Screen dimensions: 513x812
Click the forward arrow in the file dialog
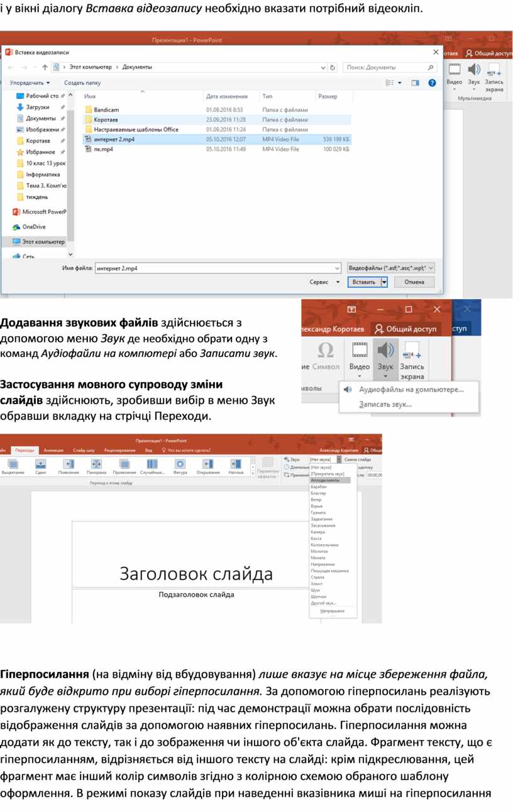pyautogui.click(x=24, y=67)
